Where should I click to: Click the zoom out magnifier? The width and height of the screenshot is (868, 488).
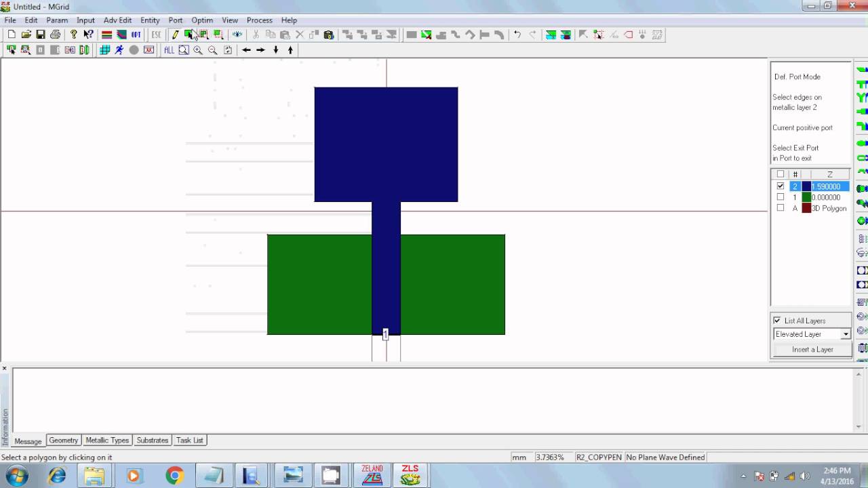pyautogui.click(x=213, y=50)
